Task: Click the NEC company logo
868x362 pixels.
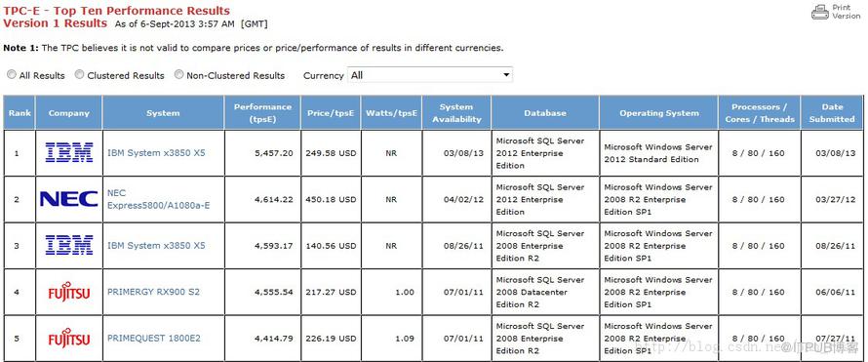Action: coord(69,199)
